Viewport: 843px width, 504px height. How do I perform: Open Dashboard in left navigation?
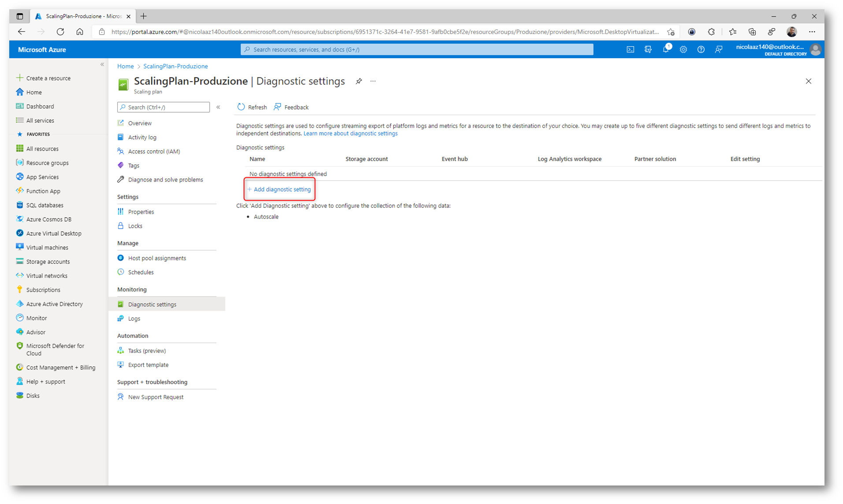coord(40,106)
